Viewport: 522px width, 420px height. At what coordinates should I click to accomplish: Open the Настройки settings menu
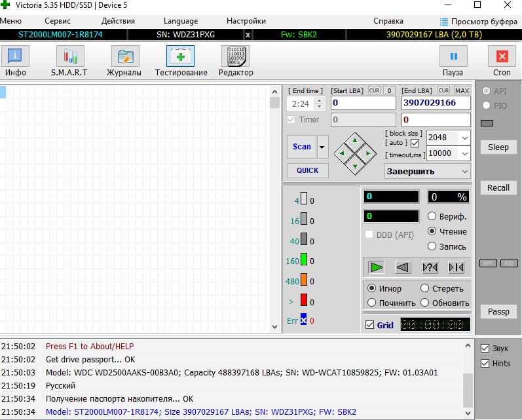click(246, 21)
